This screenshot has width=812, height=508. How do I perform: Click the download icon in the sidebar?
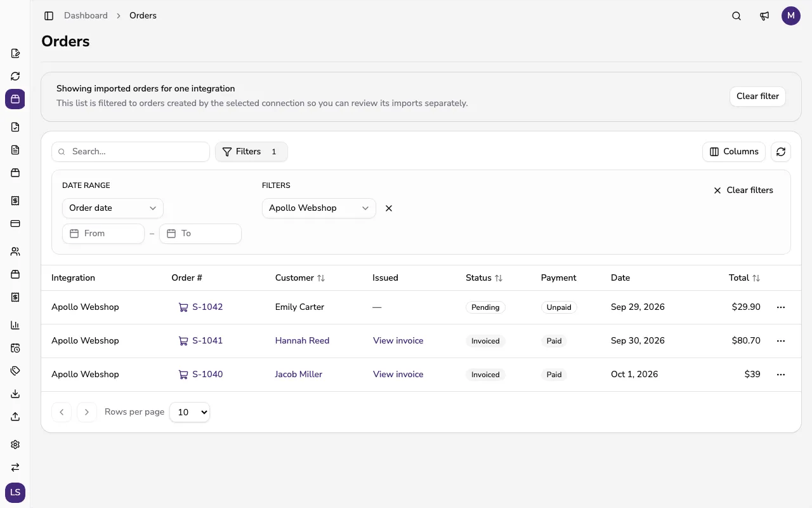pyautogui.click(x=15, y=394)
